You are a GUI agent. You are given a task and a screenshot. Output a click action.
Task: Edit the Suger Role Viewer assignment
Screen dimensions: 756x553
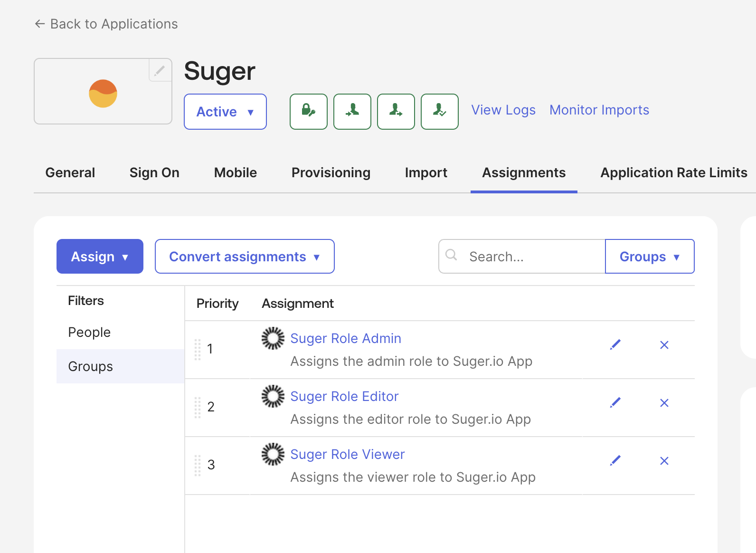[615, 461]
